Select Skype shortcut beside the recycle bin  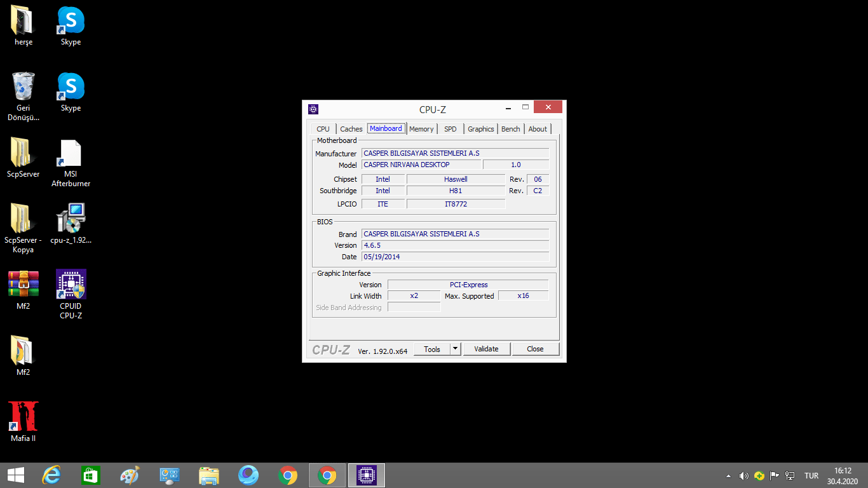[71, 91]
